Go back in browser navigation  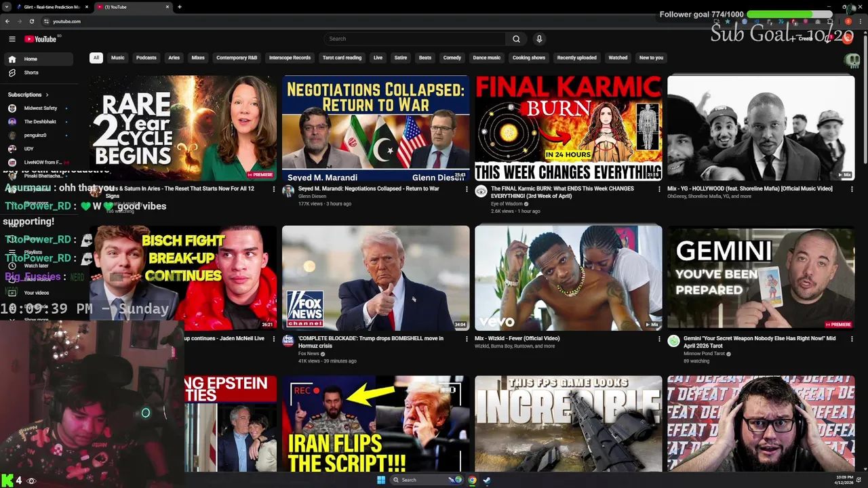(x=8, y=21)
